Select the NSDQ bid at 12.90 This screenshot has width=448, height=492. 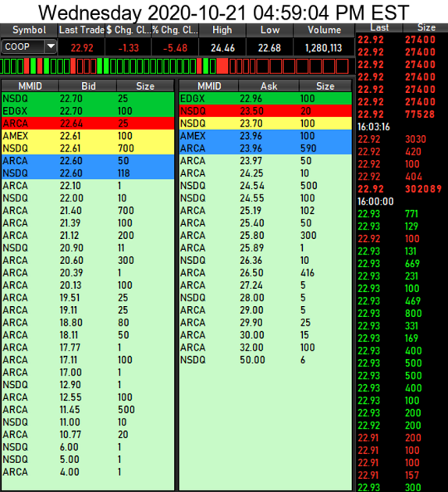87,385
